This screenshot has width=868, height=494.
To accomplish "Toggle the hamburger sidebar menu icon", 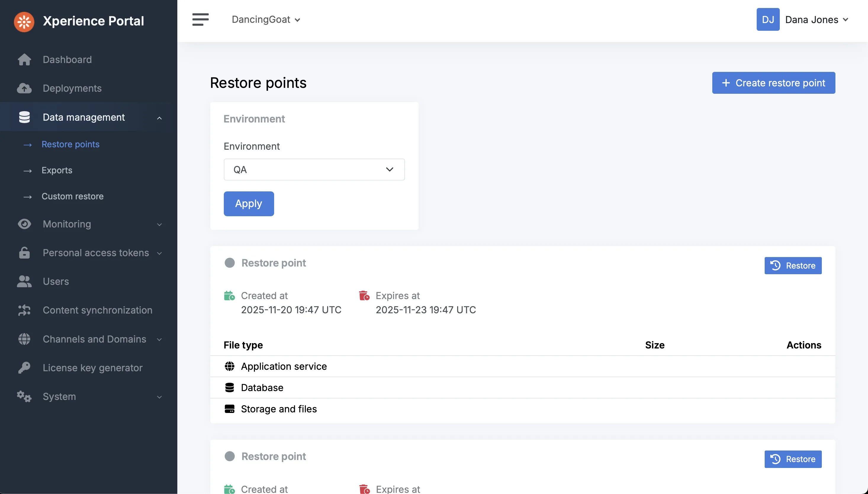I will click(x=200, y=19).
